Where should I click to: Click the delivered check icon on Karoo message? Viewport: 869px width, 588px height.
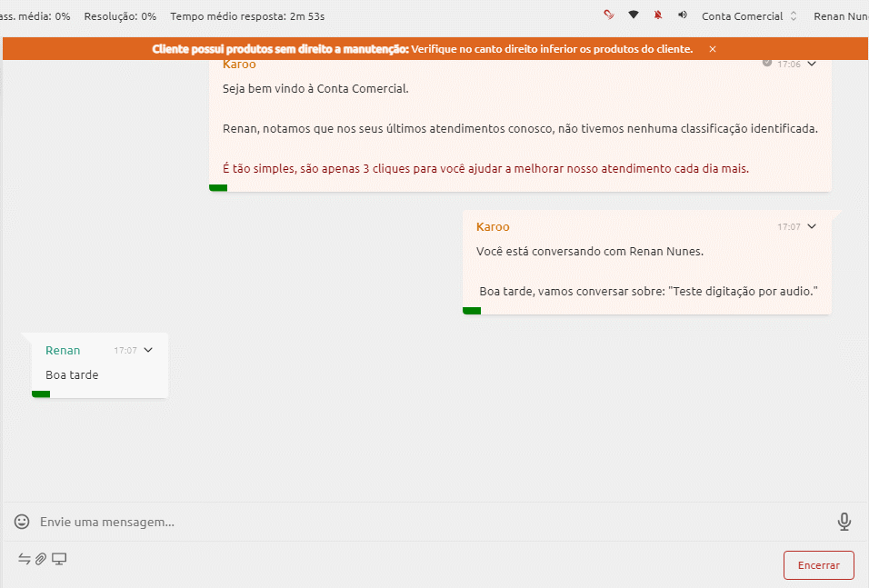[767, 63]
